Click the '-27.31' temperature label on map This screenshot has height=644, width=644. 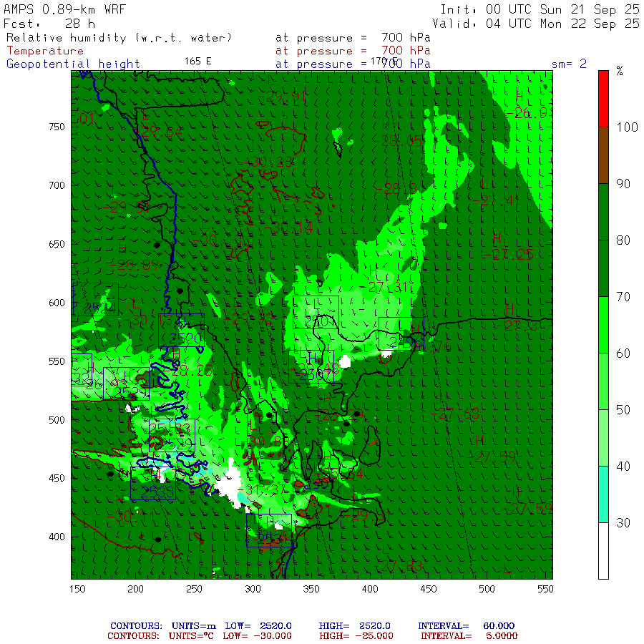click(384, 288)
